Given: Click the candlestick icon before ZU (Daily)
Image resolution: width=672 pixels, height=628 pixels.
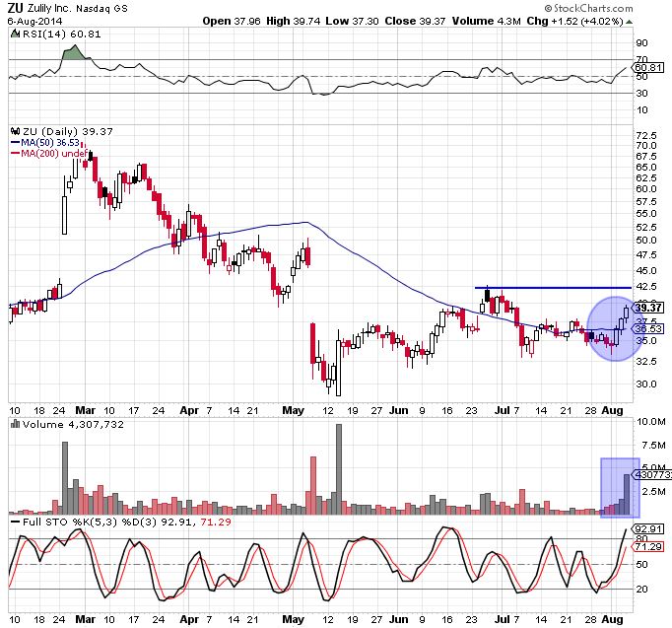Looking at the screenshot, I should coord(16,131).
